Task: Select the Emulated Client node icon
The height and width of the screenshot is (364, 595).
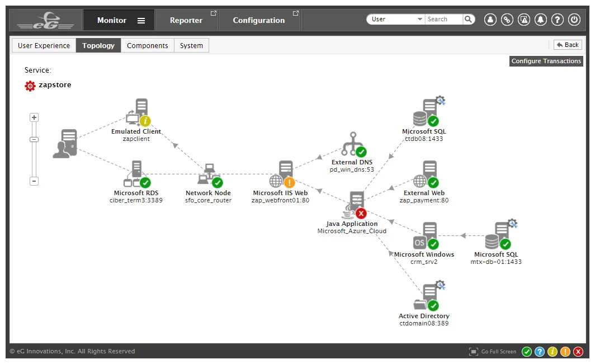Action: coord(139,112)
